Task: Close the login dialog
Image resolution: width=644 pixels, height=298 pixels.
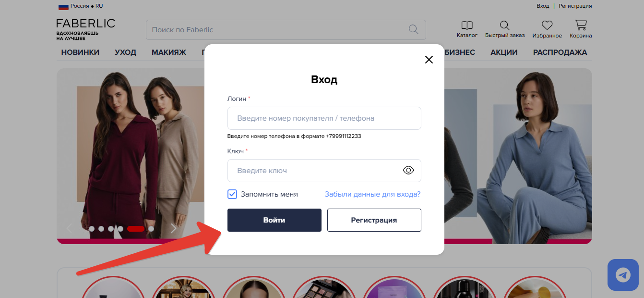Action: (429, 60)
